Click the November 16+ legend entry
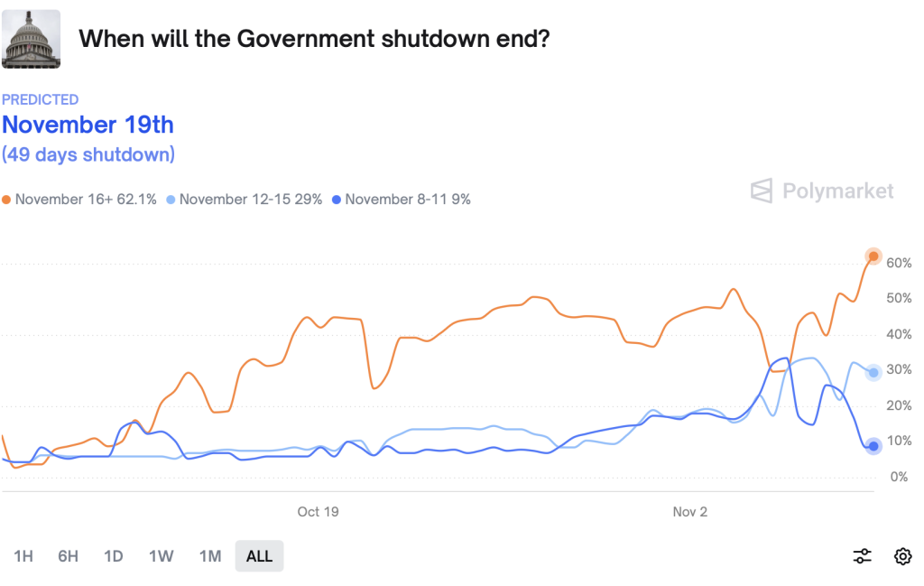The height and width of the screenshot is (586, 924). [80, 200]
